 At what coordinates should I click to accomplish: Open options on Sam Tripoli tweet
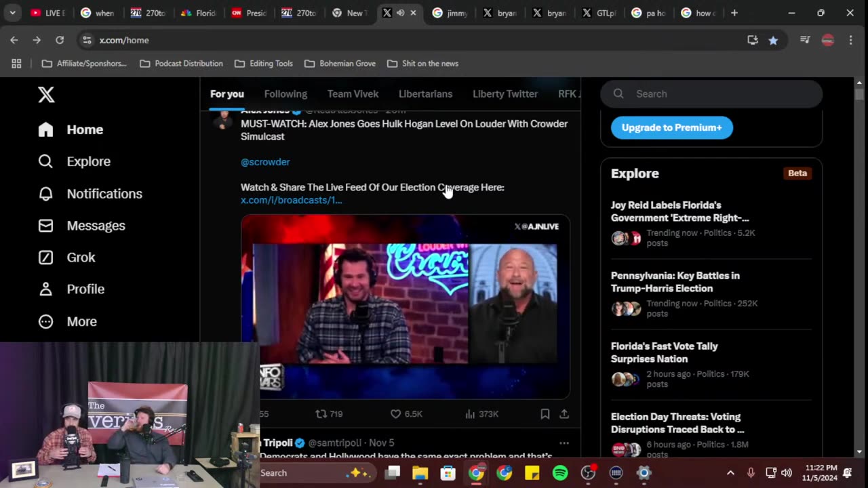pyautogui.click(x=564, y=443)
